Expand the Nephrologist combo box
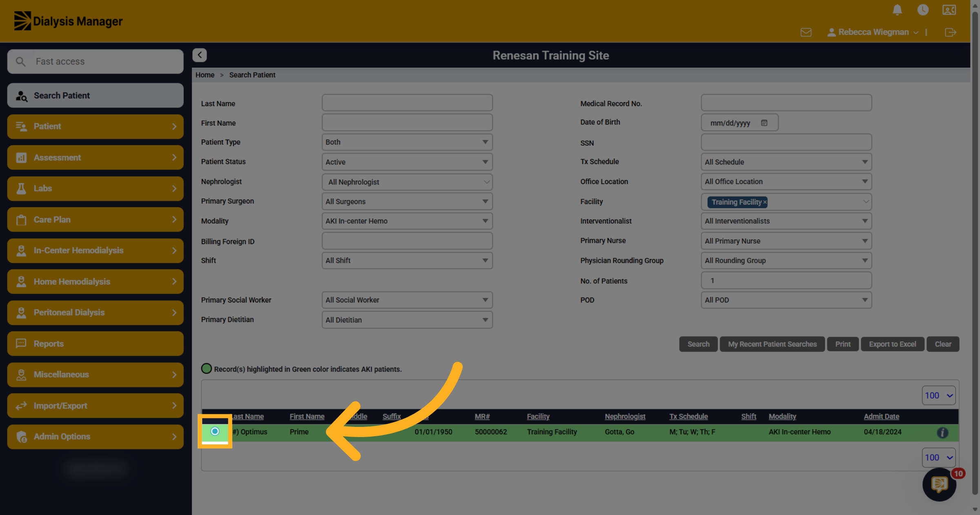This screenshot has width=980, height=515. [x=407, y=182]
